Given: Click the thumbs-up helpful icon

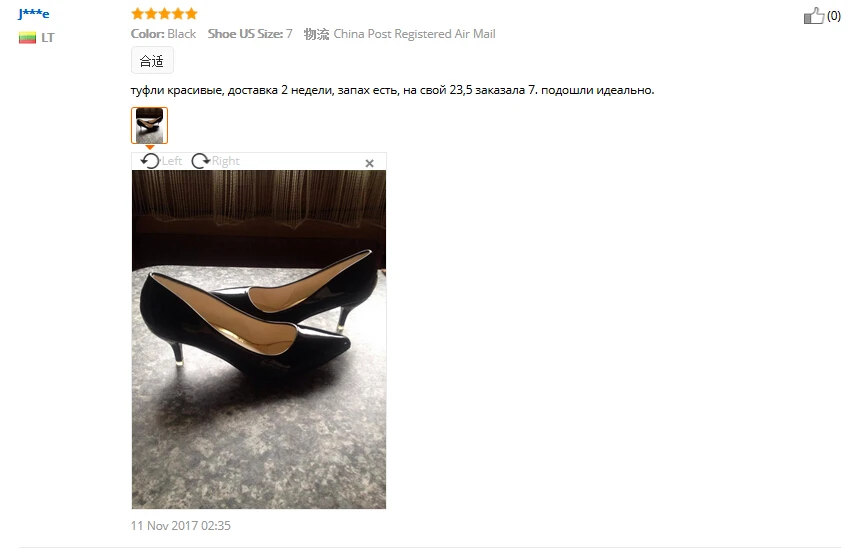Looking at the screenshot, I should (x=813, y=15).
